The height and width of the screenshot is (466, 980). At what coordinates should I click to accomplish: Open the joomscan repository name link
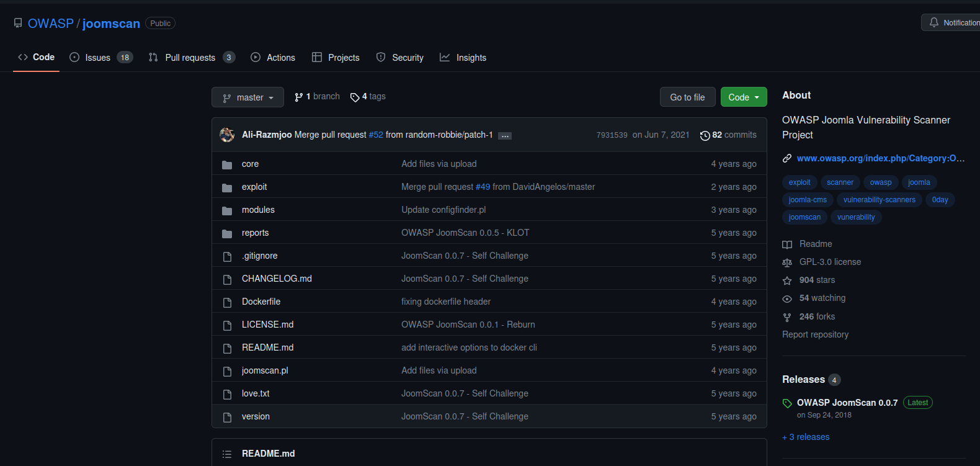tap(111, 24)
